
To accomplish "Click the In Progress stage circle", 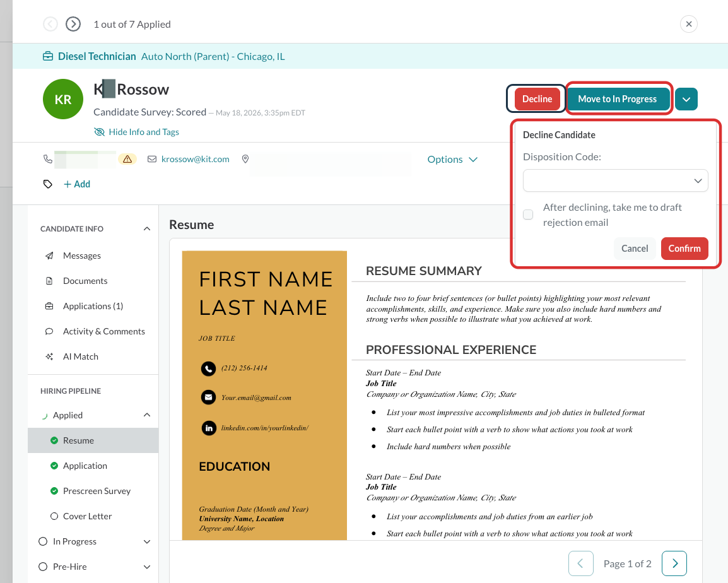I will (43, 541).
